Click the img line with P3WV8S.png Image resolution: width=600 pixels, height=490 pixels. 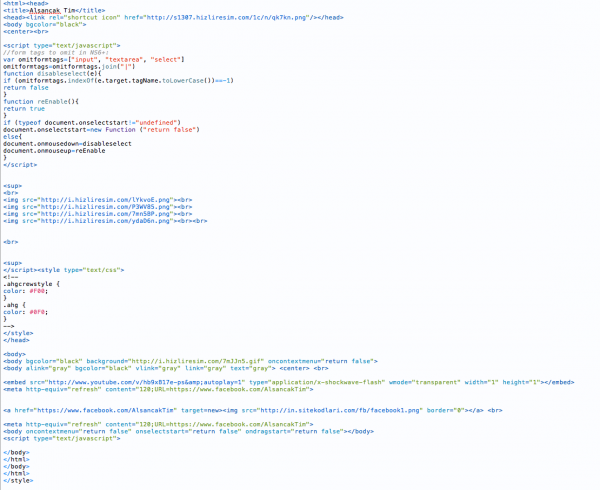click(x=98, y=207)
